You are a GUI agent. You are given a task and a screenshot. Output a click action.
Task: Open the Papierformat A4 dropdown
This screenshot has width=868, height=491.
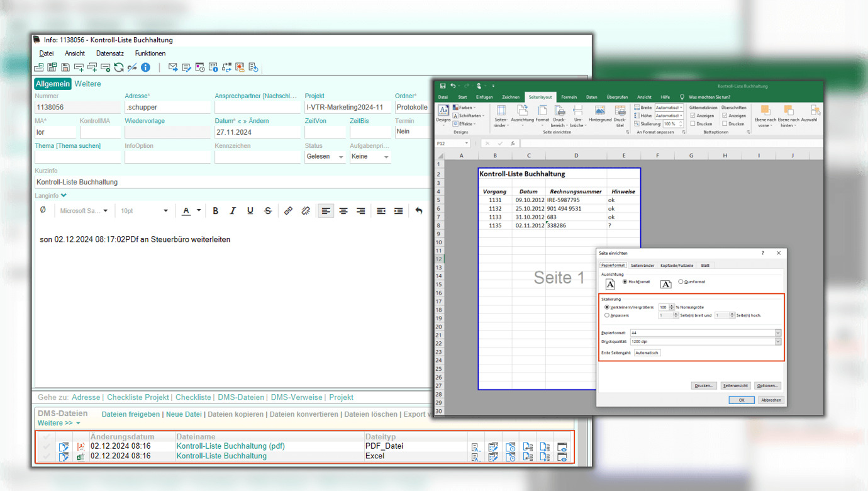tap(778, 333)
